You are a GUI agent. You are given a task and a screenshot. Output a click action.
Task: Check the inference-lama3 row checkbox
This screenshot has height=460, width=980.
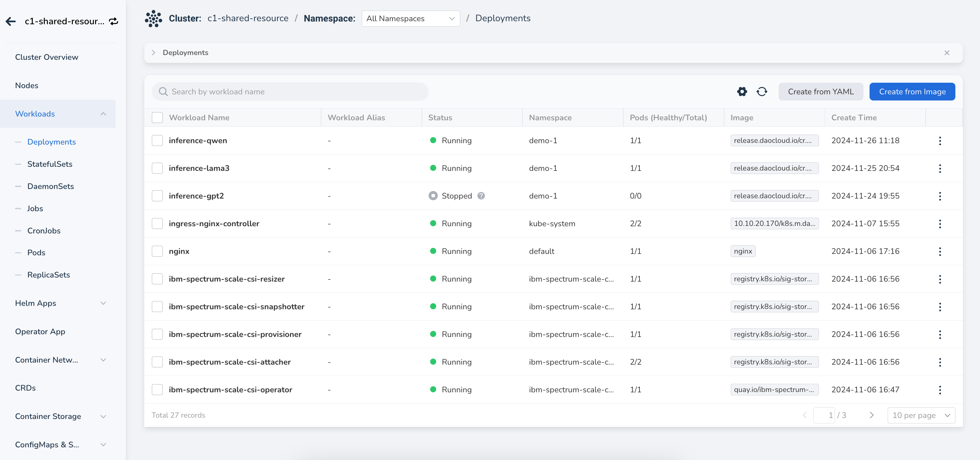tap(157, 168)
